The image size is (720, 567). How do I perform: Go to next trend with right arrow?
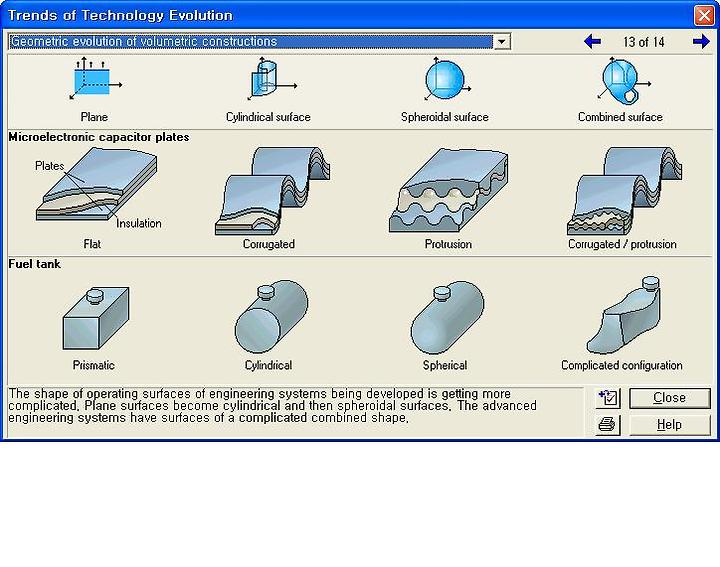(701, 42)
